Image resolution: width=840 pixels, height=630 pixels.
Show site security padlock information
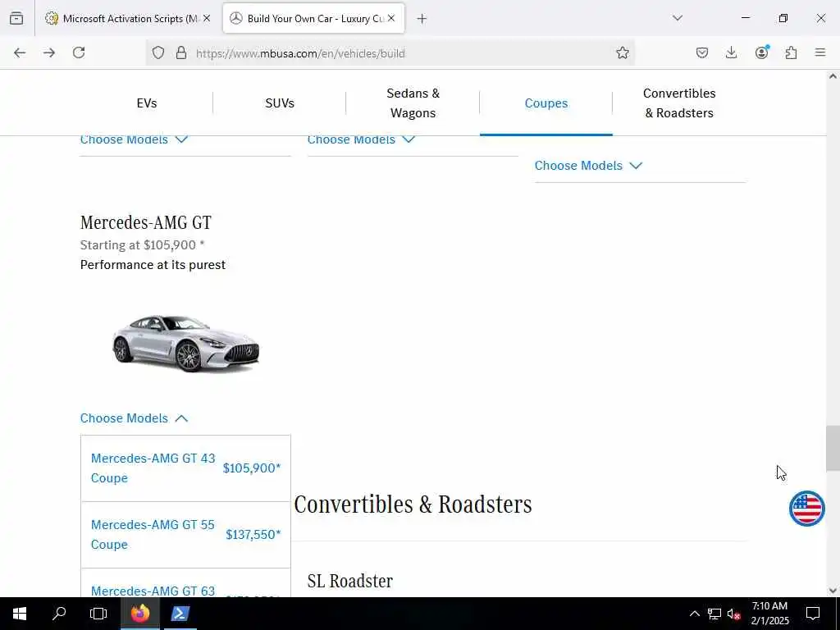181,52
